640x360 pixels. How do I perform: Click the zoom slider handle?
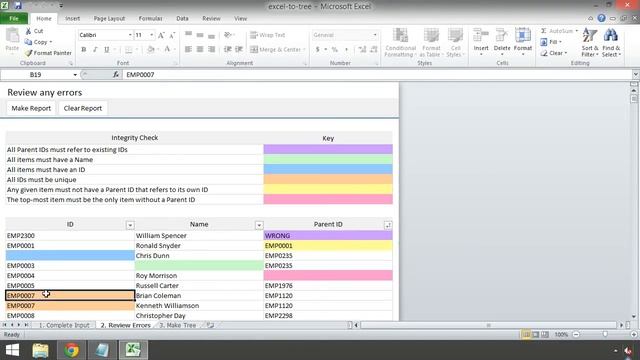coord(605,334)
